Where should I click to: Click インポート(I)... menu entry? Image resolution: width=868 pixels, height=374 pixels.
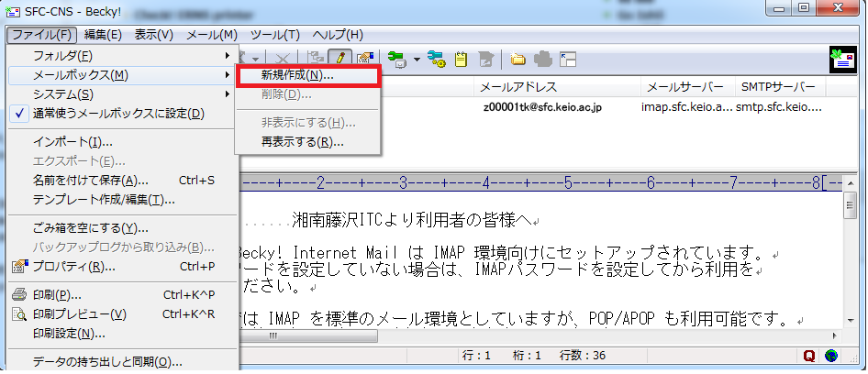(72, 142)
